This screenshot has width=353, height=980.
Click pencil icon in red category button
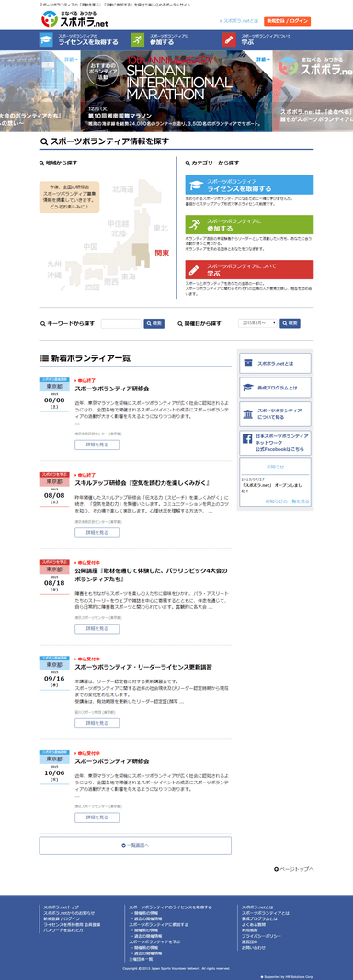pos(195,269)
